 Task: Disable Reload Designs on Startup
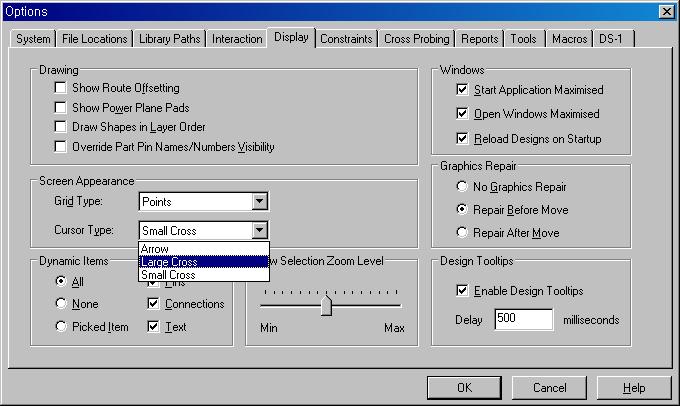point(461,138)
